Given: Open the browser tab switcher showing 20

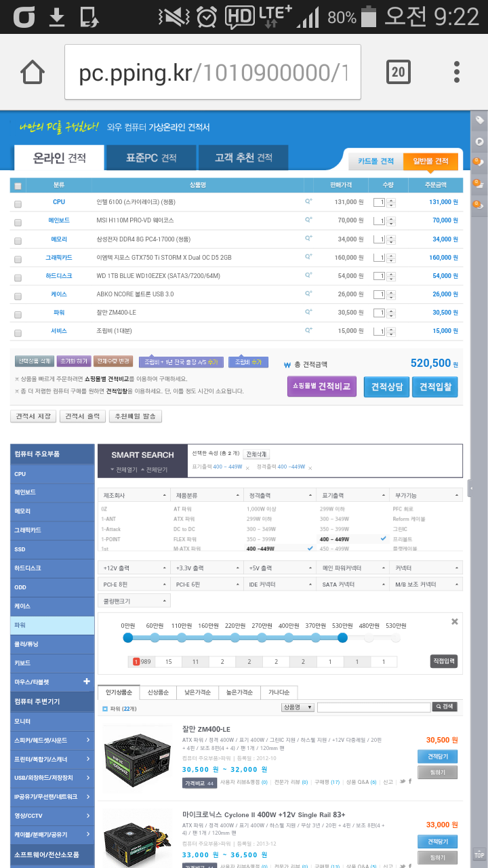Looking at the screenshot, I should click(x=399, y=72).
